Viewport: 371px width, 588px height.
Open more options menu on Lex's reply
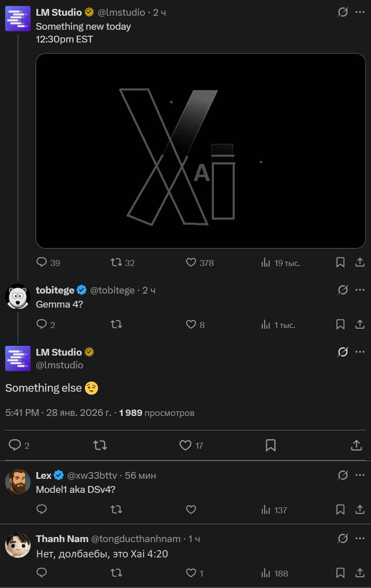tap(360, 475)
